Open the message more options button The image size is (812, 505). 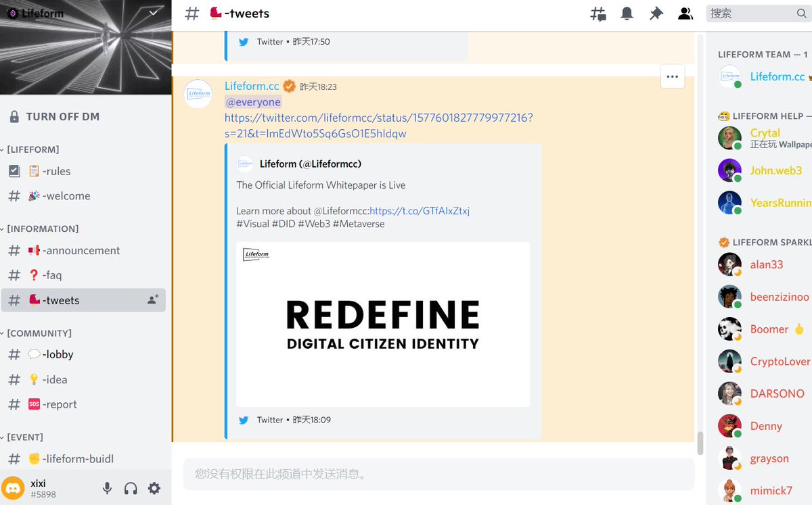pyautogui.click(x=673, y=76)
